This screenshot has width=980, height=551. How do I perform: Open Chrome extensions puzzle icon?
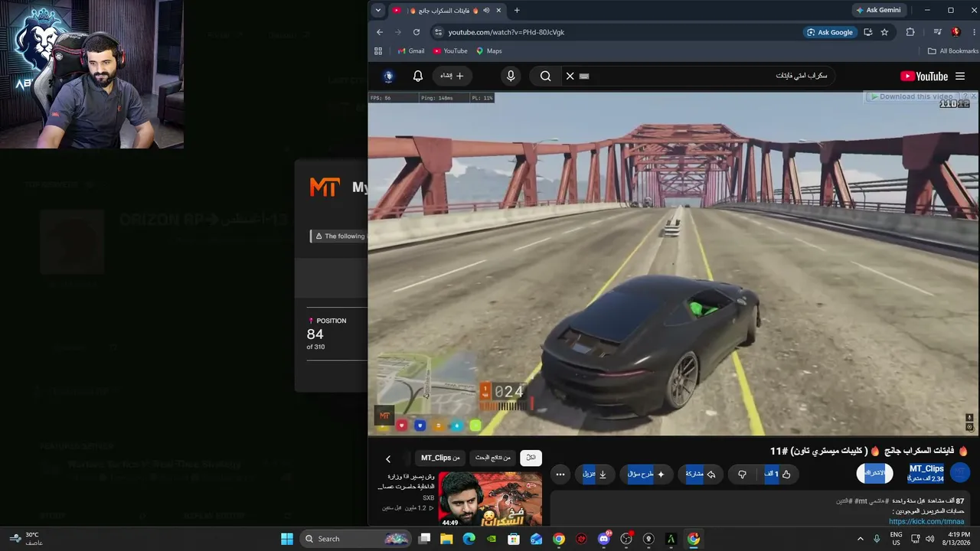point(910,32)
